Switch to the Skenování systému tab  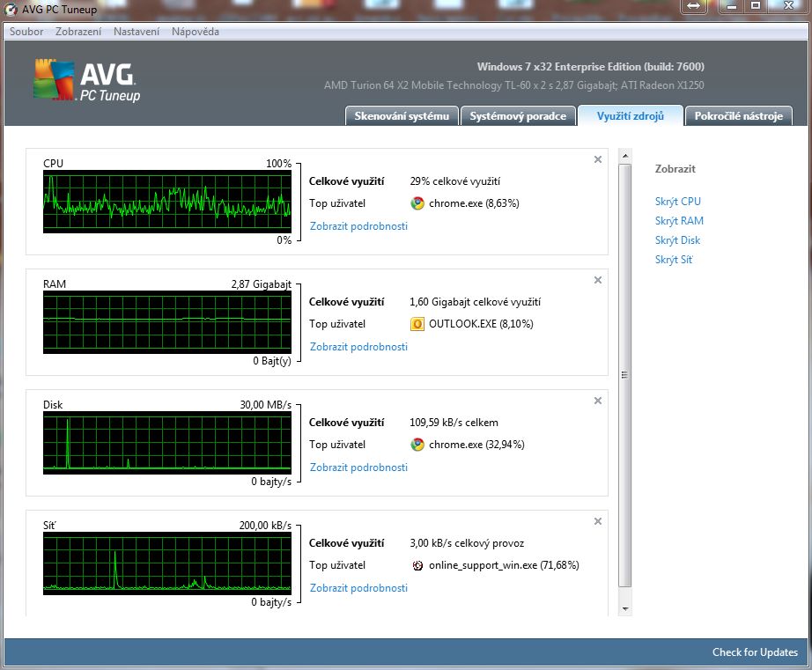click(x=402, y=116)
